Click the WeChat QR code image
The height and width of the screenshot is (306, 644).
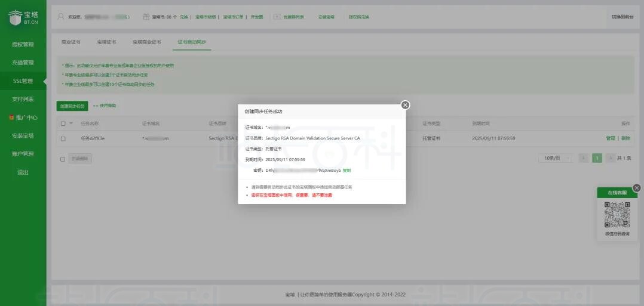tap(617, 215)
